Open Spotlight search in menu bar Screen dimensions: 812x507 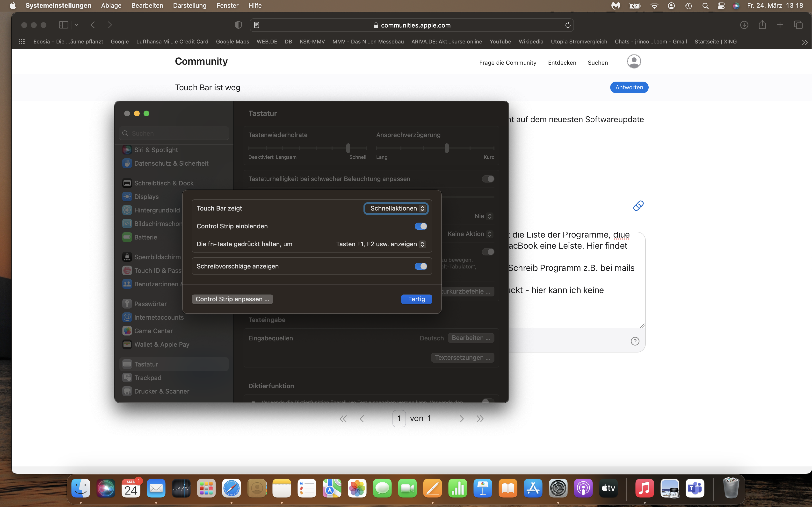click(705, 6)
